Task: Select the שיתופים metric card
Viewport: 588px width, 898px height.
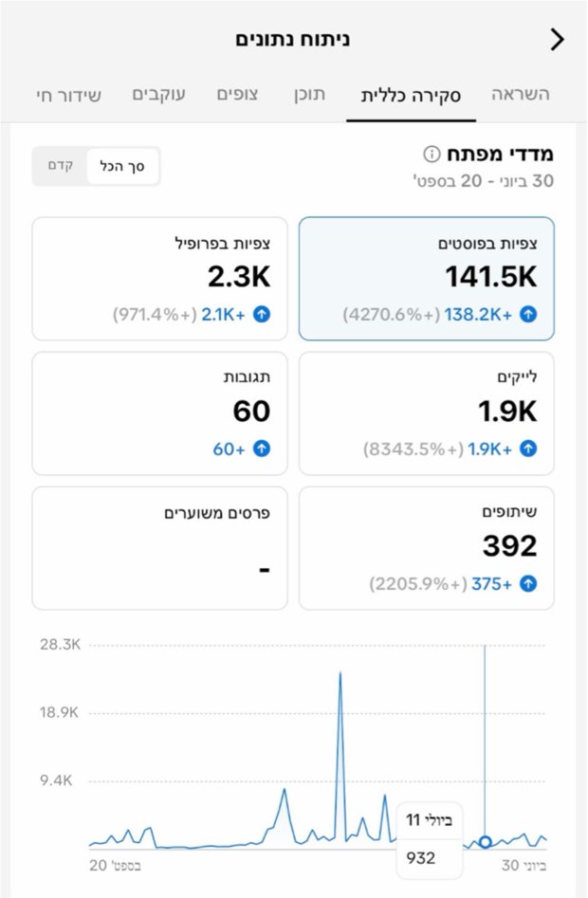Action: click(427, 548)
